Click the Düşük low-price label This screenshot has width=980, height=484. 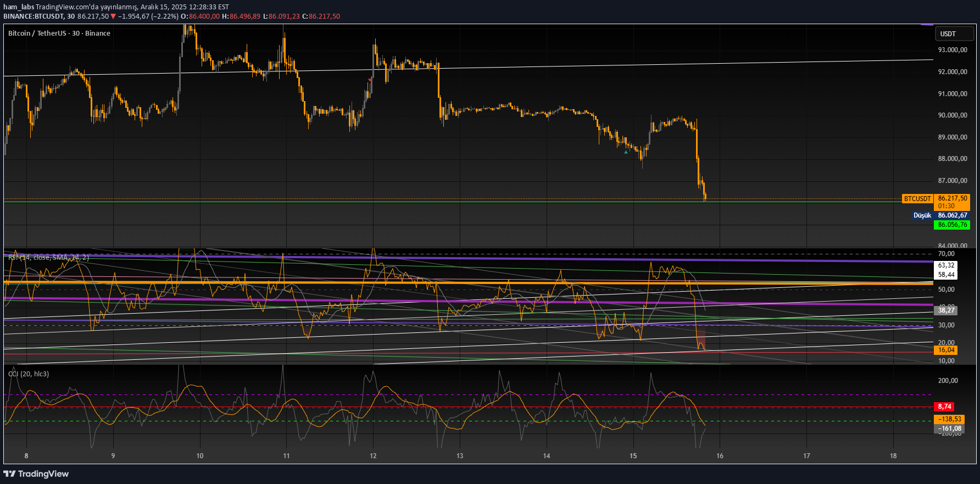click(x=922, y=215)
